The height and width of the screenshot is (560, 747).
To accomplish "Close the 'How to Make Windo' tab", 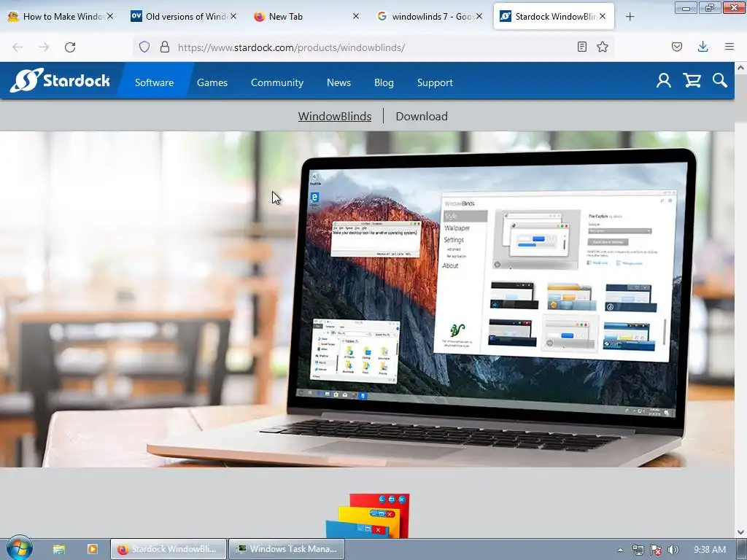I will 110,16.
